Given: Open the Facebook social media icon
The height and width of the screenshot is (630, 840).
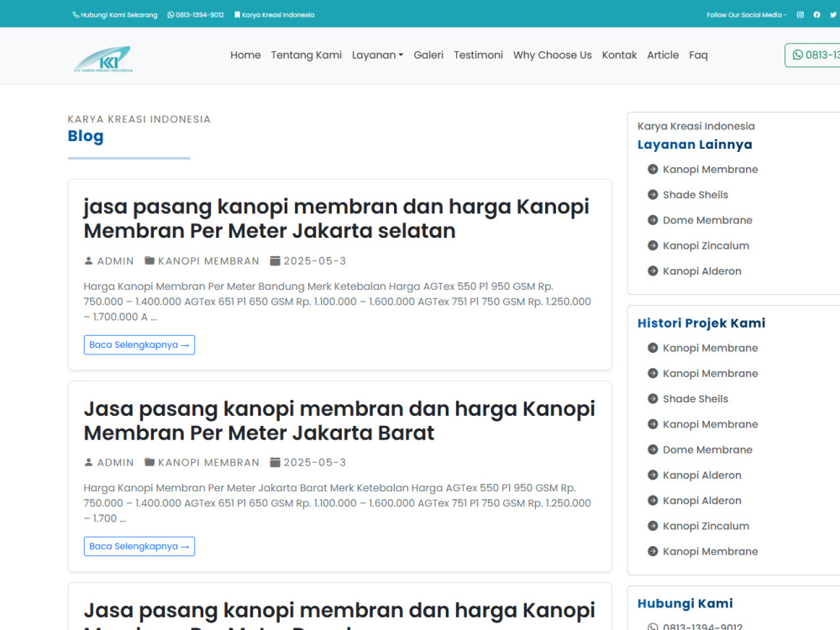Looking at the screenshot, I should pyautogui.click(x=816, y=15).
